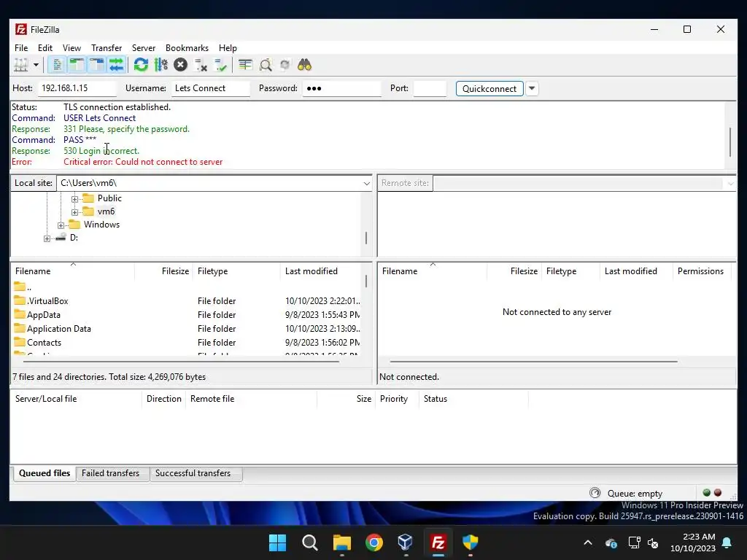Open Google Chrome from taskbar
747x560 pixels.
point(374,542)
